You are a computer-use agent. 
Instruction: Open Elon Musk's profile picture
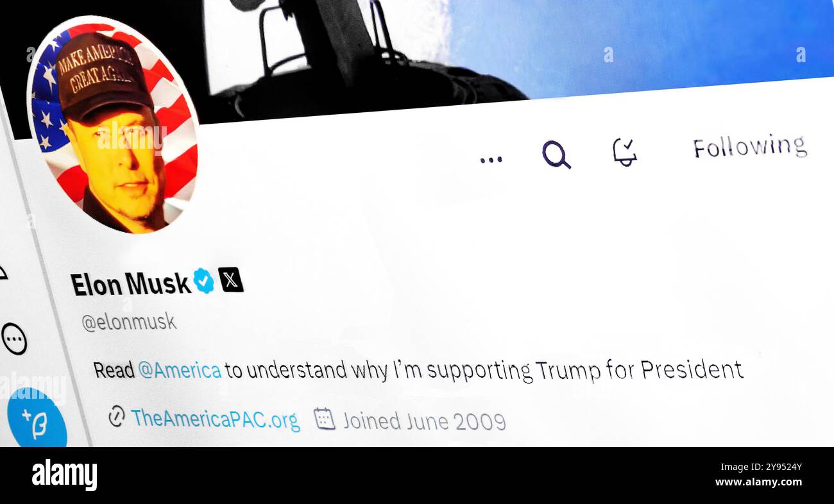[x=113, y=124]
